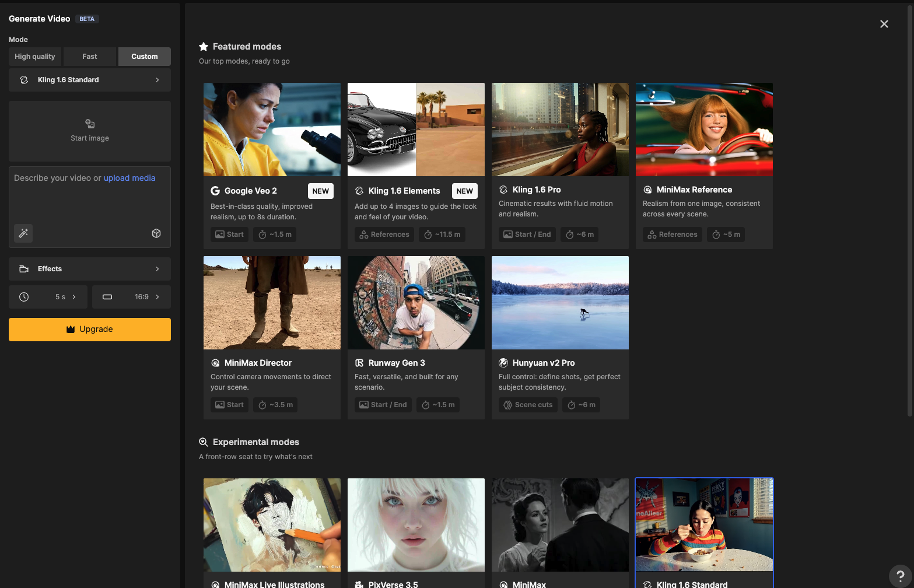
Task: Click the Start / End tag on Runway Gen 3
Action: click(383, 405)
